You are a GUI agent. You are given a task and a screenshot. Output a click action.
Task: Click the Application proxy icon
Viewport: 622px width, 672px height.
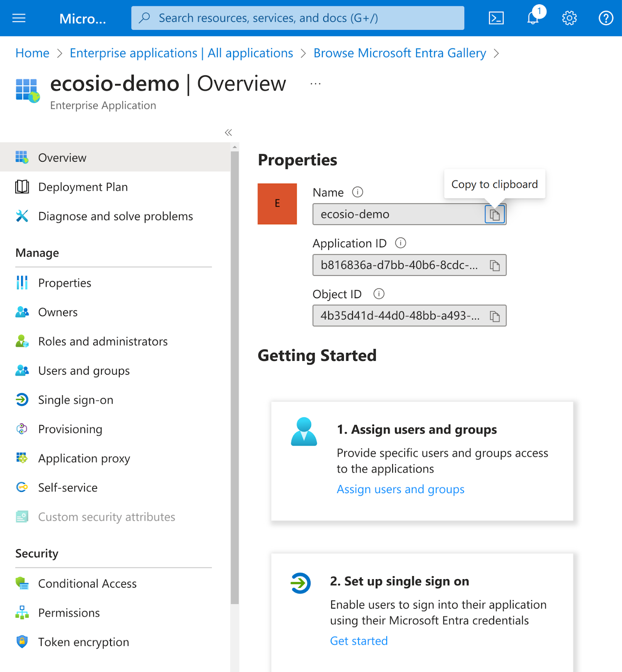(x=22, y=458)
